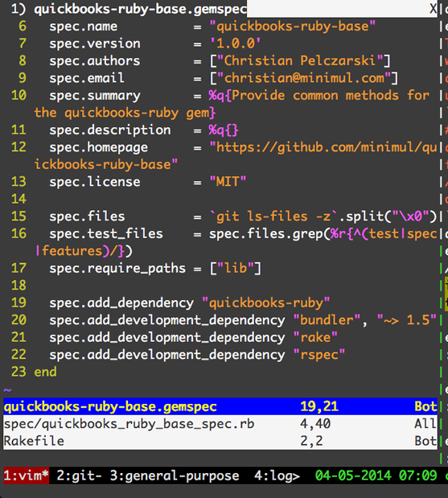Viewport: 448px width, 498px height.
Task: Place cursor on spec.name
Action: click(83, 27)
